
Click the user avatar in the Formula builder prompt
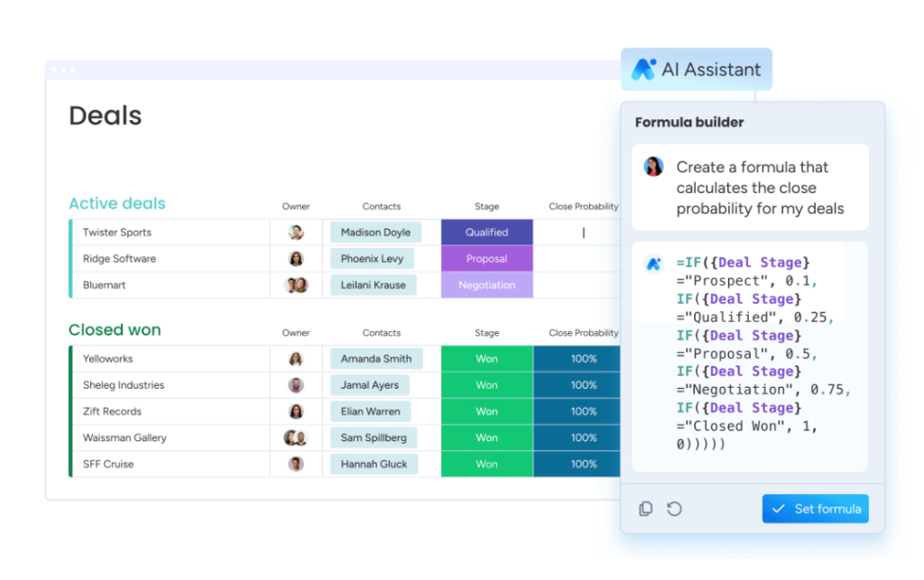pos(652,168)
